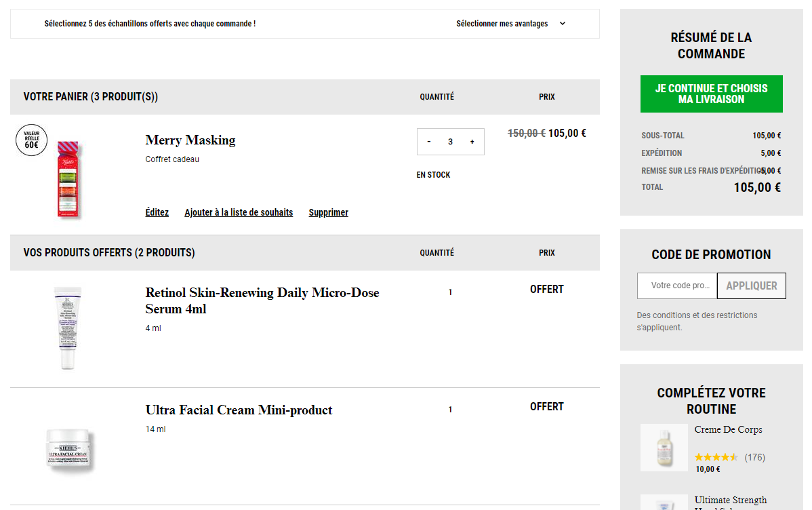The image size is (812, 510).
Task: Click Des conditions et des restrictions text
Action: click(697, 321)
